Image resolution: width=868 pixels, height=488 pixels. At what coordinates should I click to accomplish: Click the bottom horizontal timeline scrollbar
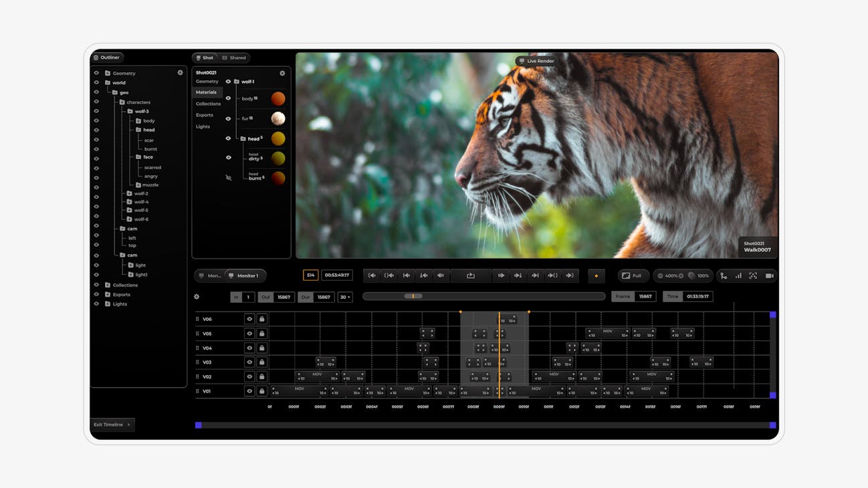[x=485, y=425]
